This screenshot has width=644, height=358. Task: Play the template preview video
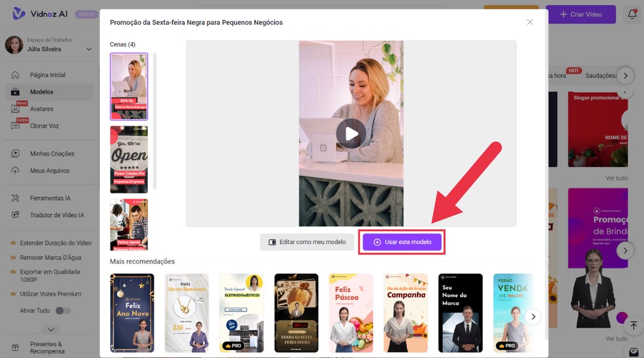pyautogui.click(x=351, y=134)
